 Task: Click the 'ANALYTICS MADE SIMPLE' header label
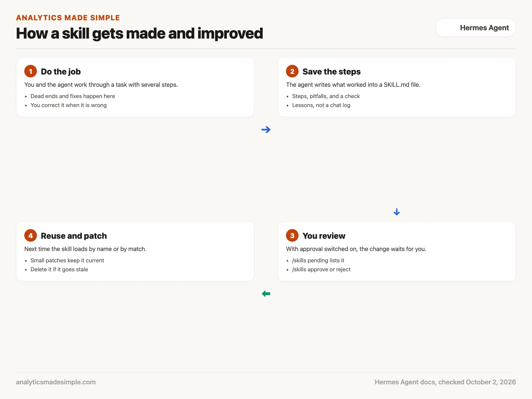coord(68,18)
